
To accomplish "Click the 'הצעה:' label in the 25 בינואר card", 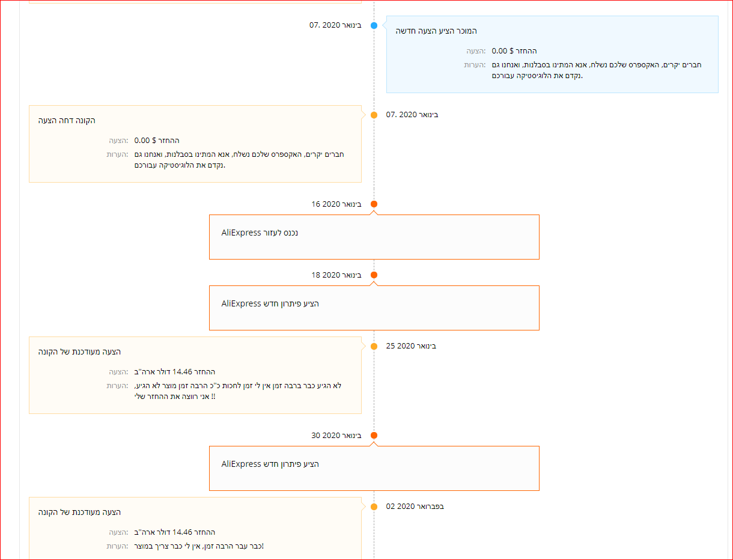I will pyautogui.click(x=118, y=372).
